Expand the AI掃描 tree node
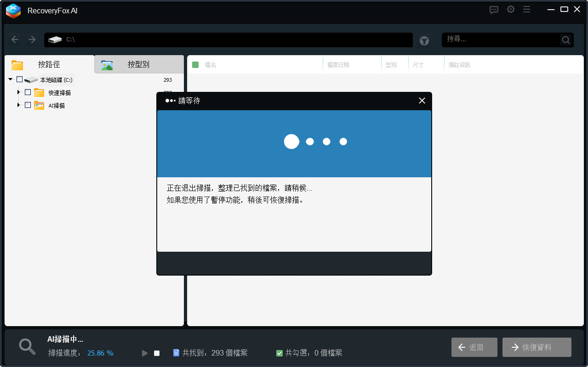Screen dimensions: 588x367 tap(18, 105)
